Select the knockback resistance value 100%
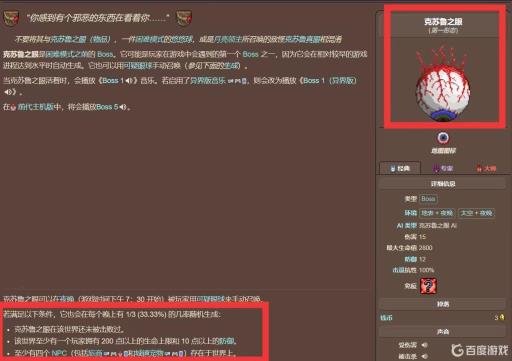This screenshot has height=361, width=512. [x=426, y=270]
